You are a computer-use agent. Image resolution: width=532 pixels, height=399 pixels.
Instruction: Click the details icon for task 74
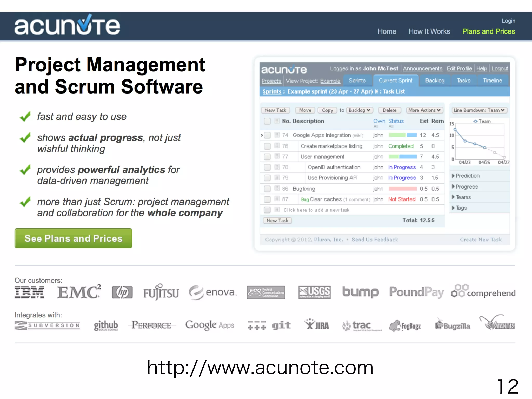277,135
